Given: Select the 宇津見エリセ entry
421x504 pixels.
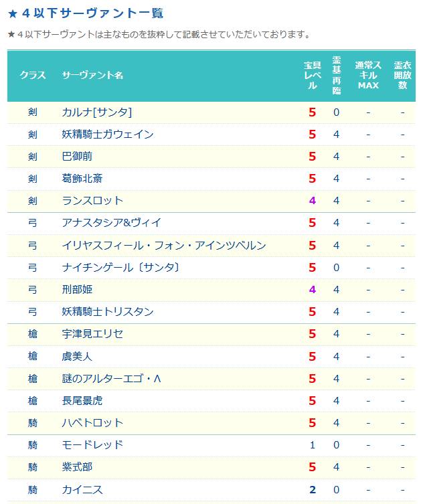Looking at the screenshot, I should point(92,333).
